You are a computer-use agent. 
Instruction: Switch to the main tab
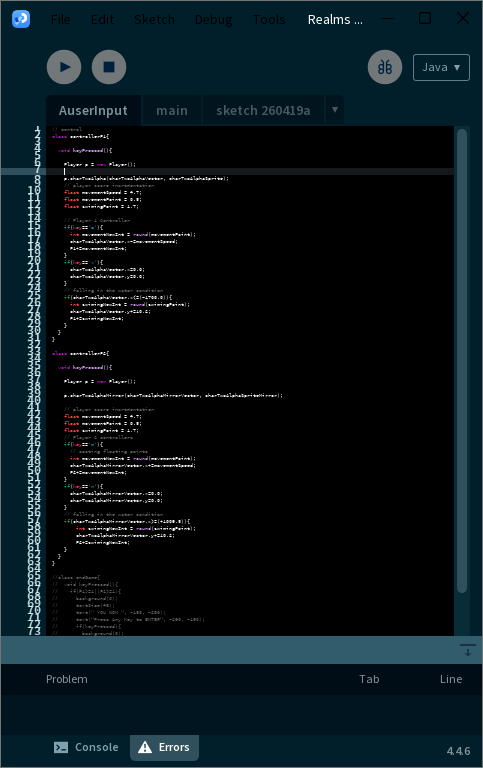coord(172,111)
